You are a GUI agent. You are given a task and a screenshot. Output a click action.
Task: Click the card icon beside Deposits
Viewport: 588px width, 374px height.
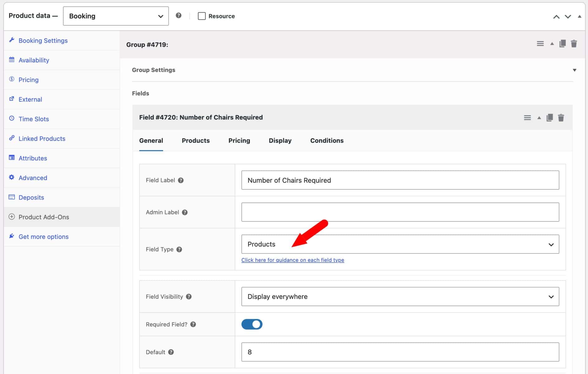click(x=12, y=197)
